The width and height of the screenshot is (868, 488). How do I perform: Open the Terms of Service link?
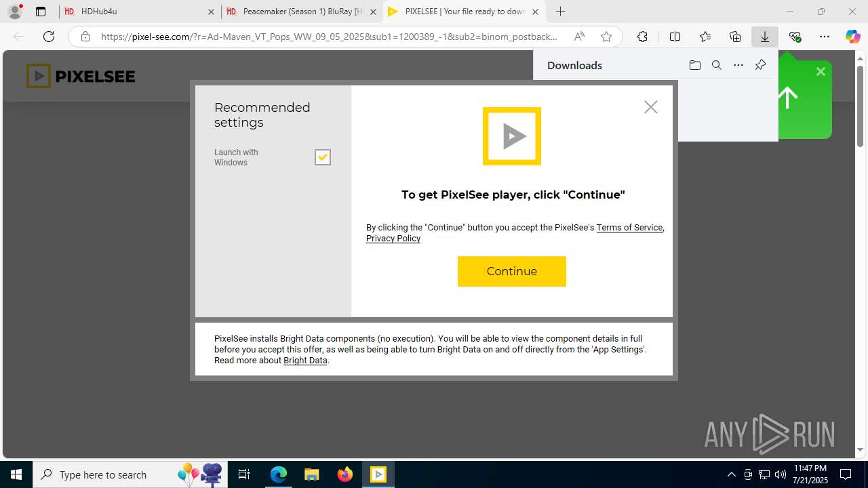pos(629,228)
